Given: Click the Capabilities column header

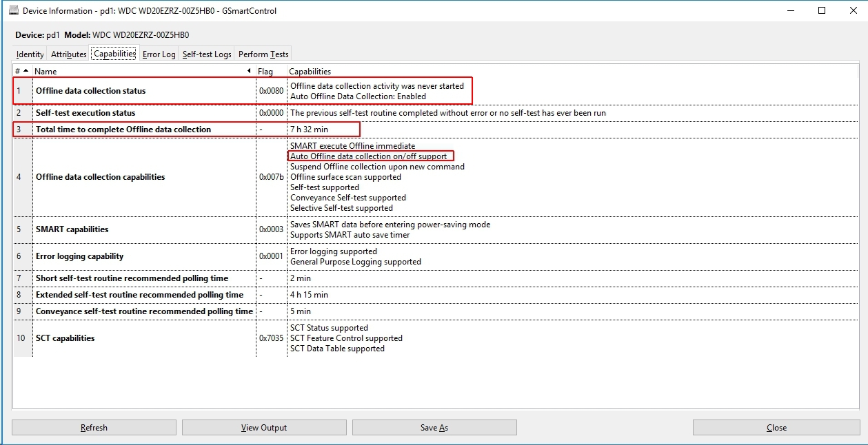Looking at the screenshot, I should tap(572, 71).
